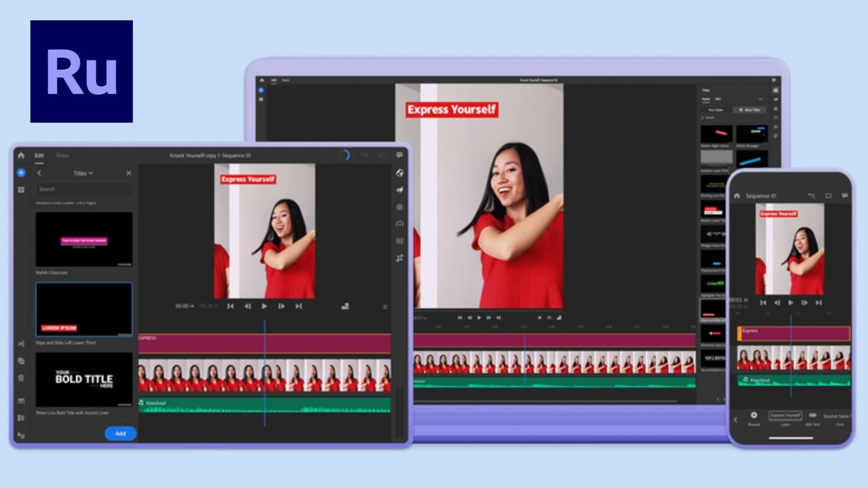Collapse the Titles panel with the back chevron
The image size is (868, 488).
40,173
